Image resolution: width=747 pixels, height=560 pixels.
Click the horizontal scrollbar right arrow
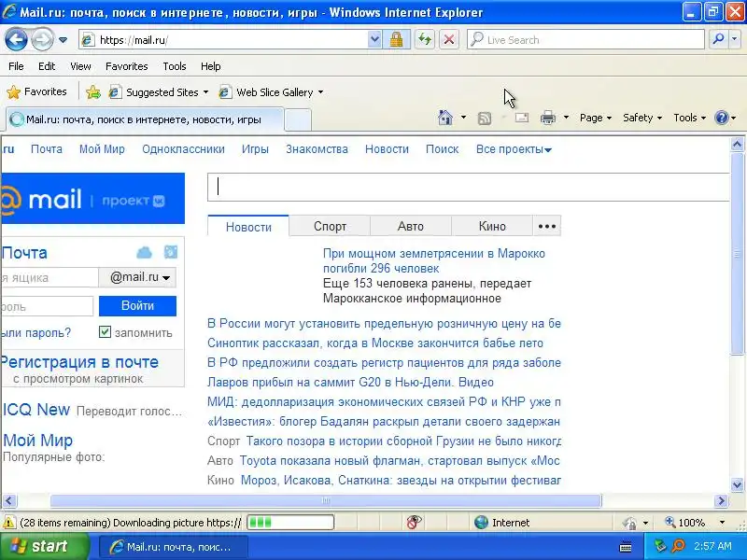(x=721, y=501)
